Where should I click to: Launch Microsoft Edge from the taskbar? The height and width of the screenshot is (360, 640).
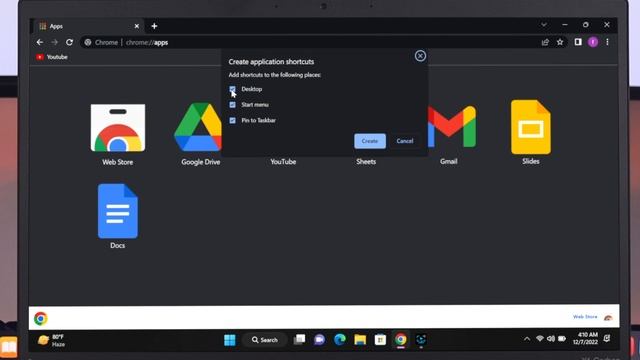340,340
